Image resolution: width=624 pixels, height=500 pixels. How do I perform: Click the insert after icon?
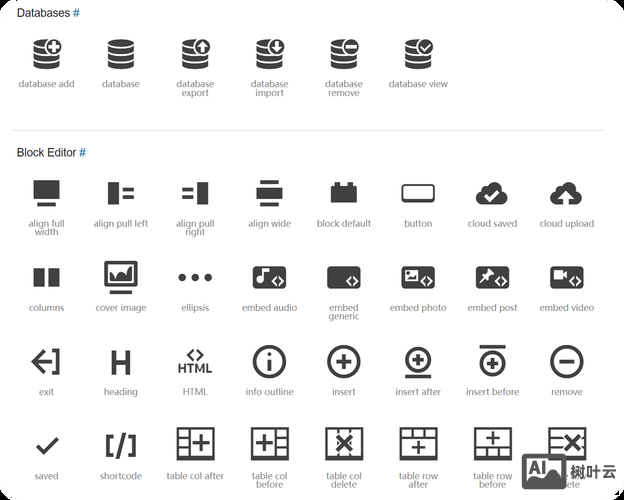tap(418, 361)
